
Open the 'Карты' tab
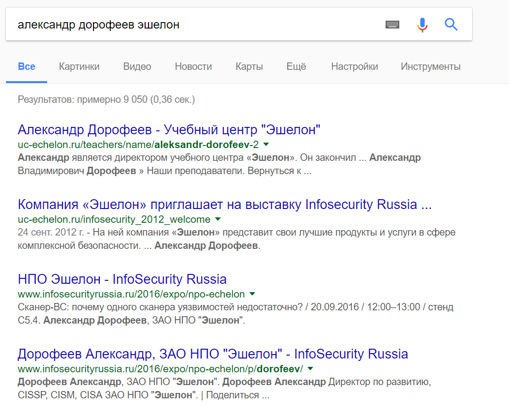pos(249,66)
